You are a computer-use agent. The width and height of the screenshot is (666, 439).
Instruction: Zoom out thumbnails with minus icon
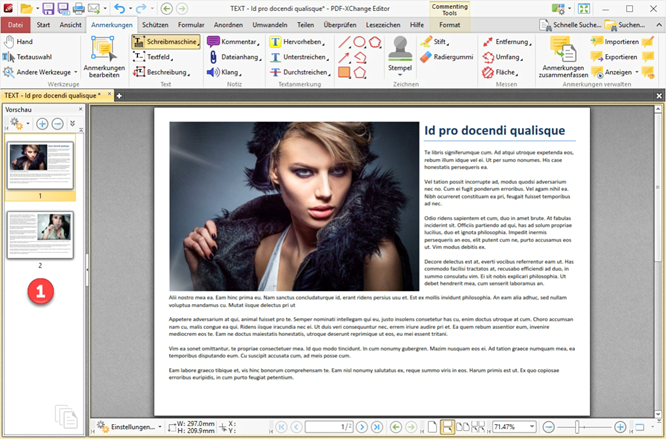coord(57,124)
